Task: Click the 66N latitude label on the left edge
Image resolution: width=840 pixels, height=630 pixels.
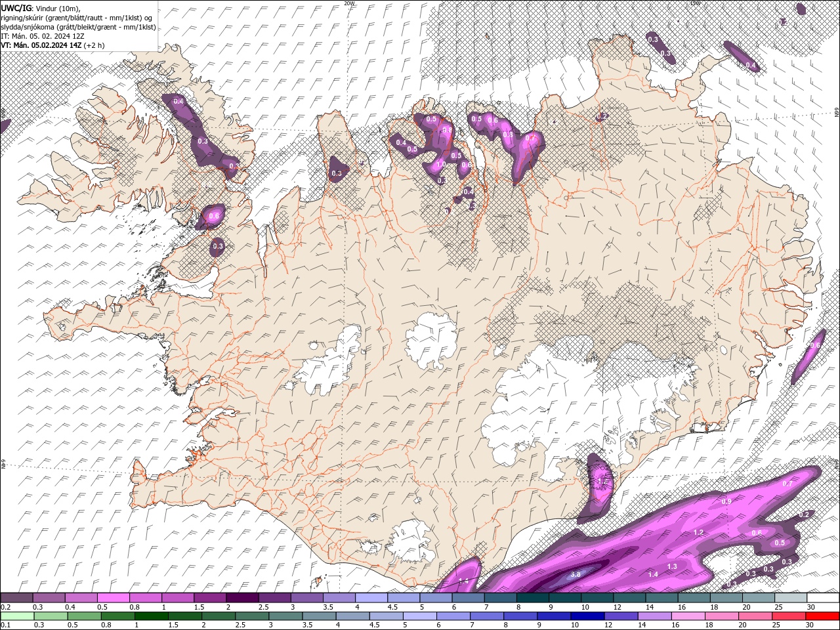Action: [x=3, y=114]
